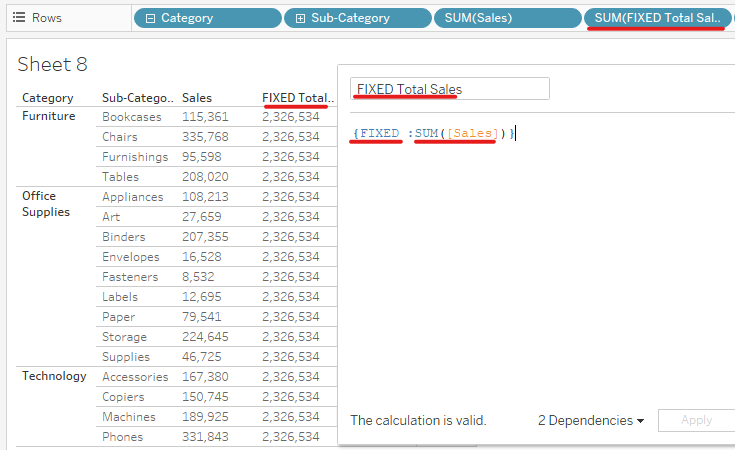The height and width of the screenshot is (450, 735).
Task: Select the Technology category label
Action: click(54, 376)
